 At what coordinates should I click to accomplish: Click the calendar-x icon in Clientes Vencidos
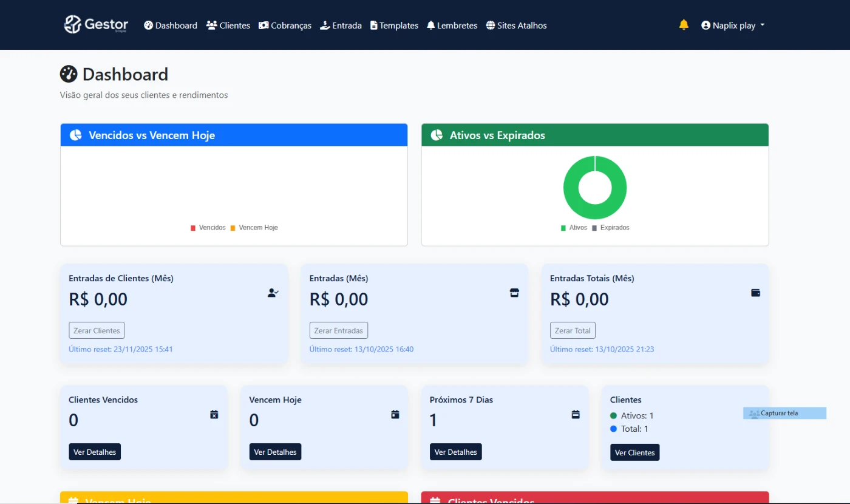pyautogui.click(x=214, y=414)
